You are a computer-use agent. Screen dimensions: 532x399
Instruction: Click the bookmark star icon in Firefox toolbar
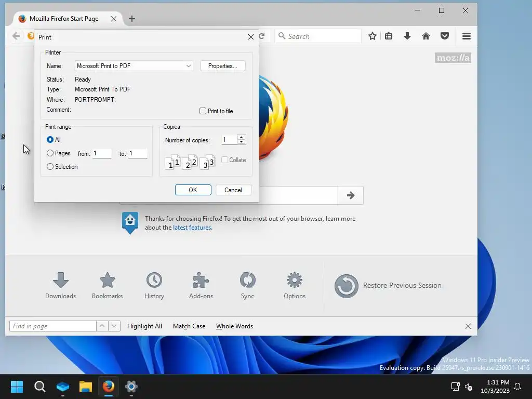tap(372, 36)
